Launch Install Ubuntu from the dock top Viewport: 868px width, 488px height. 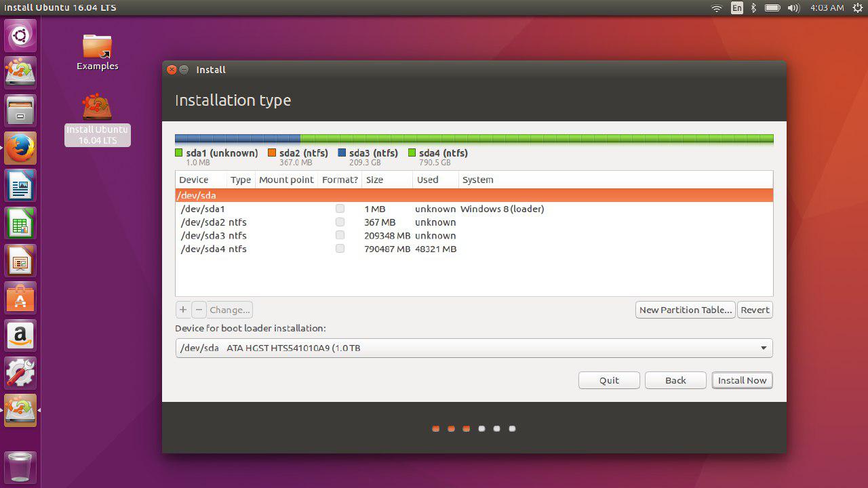(20, 73)
